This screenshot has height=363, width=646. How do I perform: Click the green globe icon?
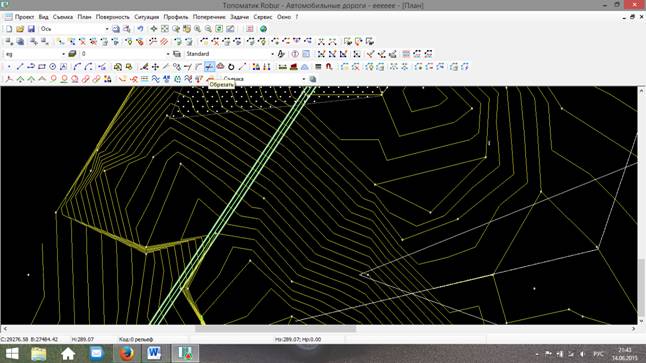(x=263, y=29)
